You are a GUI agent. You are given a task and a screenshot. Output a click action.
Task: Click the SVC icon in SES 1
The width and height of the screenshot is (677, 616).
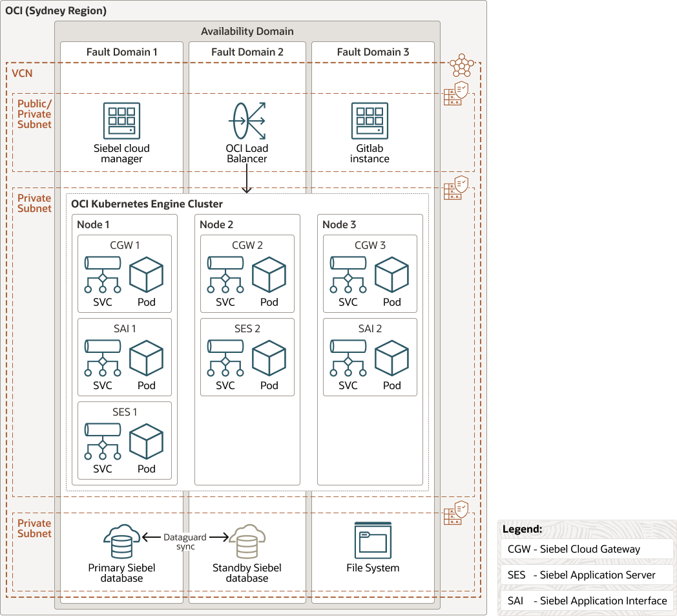point(103,441)
